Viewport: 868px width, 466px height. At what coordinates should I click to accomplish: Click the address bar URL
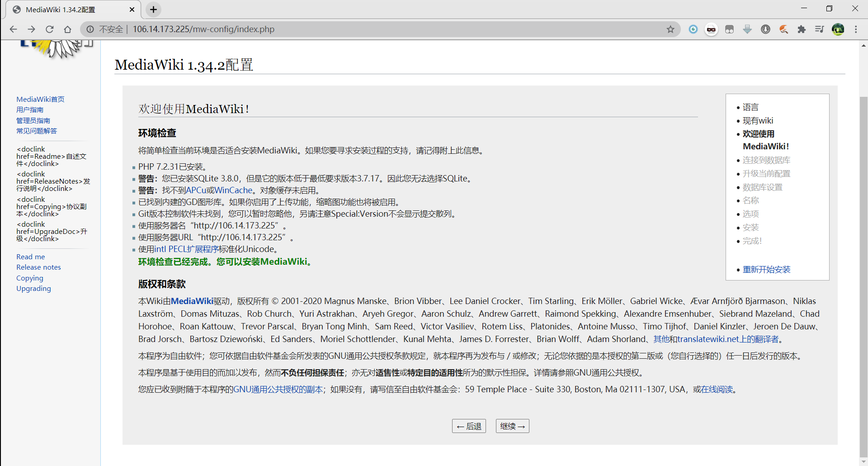coord(203,29)
